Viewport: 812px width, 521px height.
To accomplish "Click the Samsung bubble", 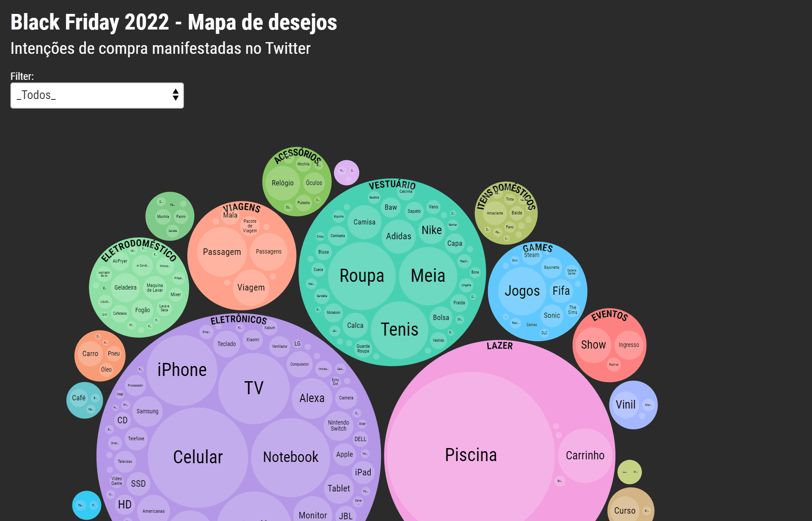I will 147,411.
